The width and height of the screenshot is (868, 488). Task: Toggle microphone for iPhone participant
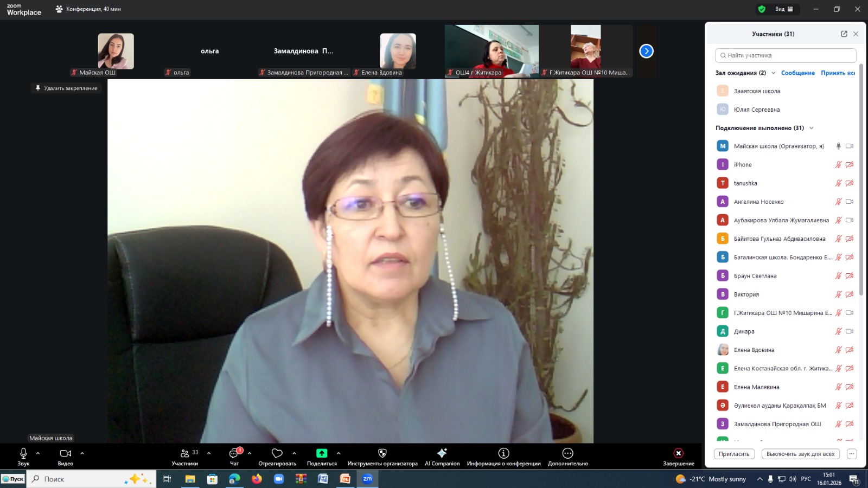pos(838,165)
